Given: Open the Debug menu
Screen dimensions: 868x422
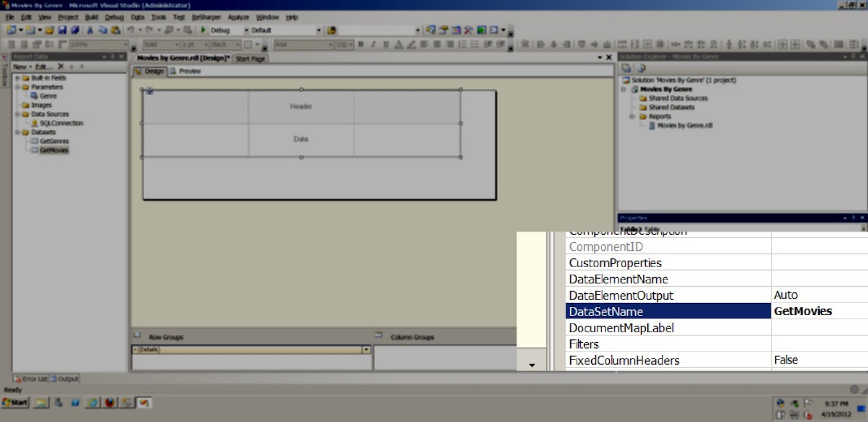Looking at the screenshot, I should [x=114, y=17].
